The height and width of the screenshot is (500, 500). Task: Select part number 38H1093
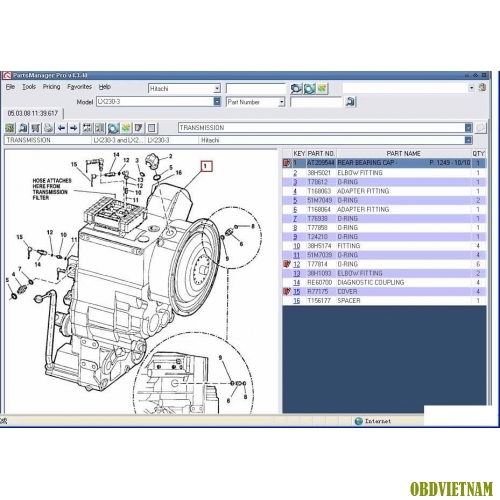click(x=319, y=273)
